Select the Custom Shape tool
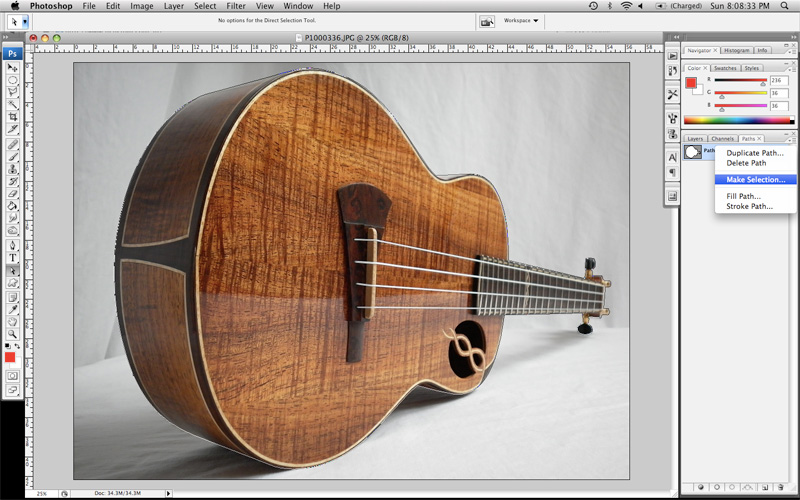Image resolution: width=800 pixels, height=500 pixels. click(13, 282)
